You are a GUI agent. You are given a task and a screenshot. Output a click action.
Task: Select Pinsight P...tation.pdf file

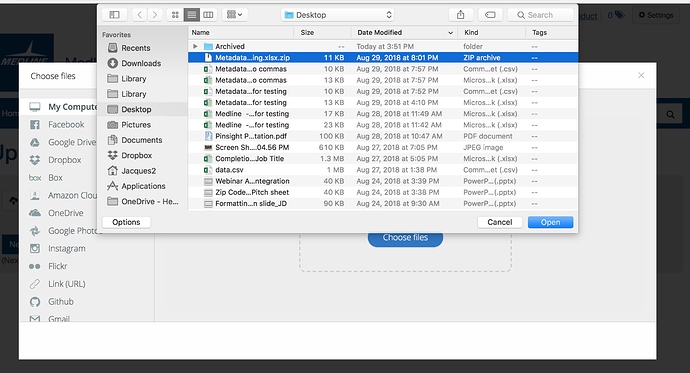[x=382, y=136]
